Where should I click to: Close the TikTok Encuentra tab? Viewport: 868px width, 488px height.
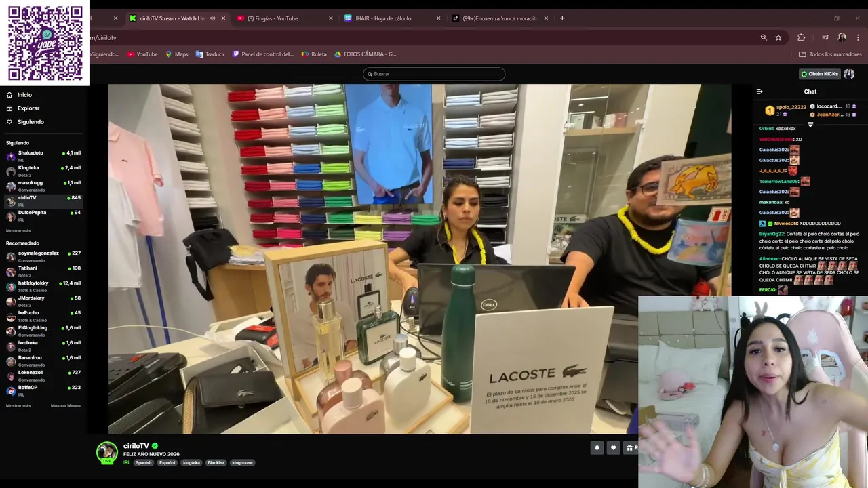point(546,18)
